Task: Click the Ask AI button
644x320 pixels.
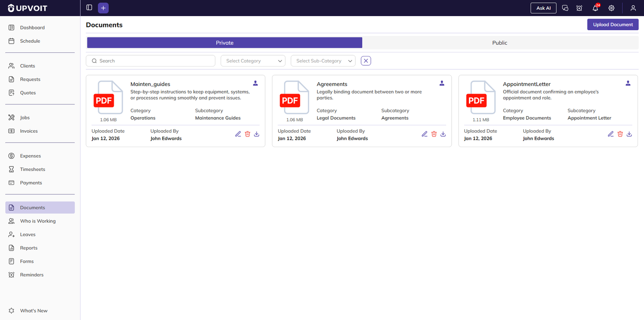Action: click(543, 8)
